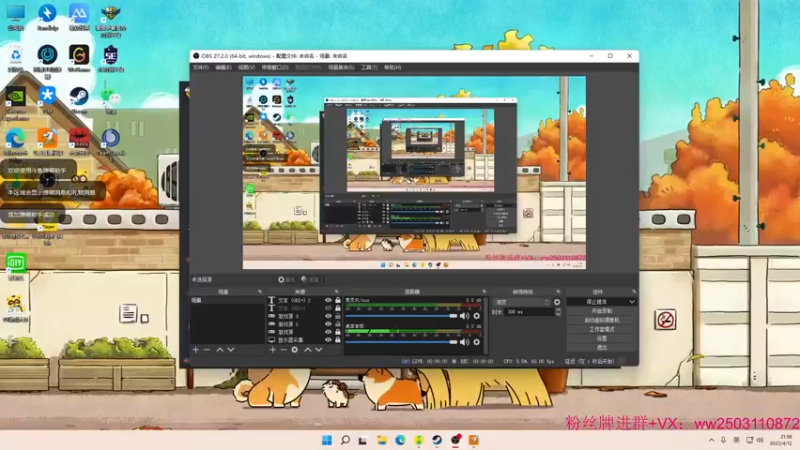
Task: Toggle lock on 显示器采集 source
Action: [338, 340]
